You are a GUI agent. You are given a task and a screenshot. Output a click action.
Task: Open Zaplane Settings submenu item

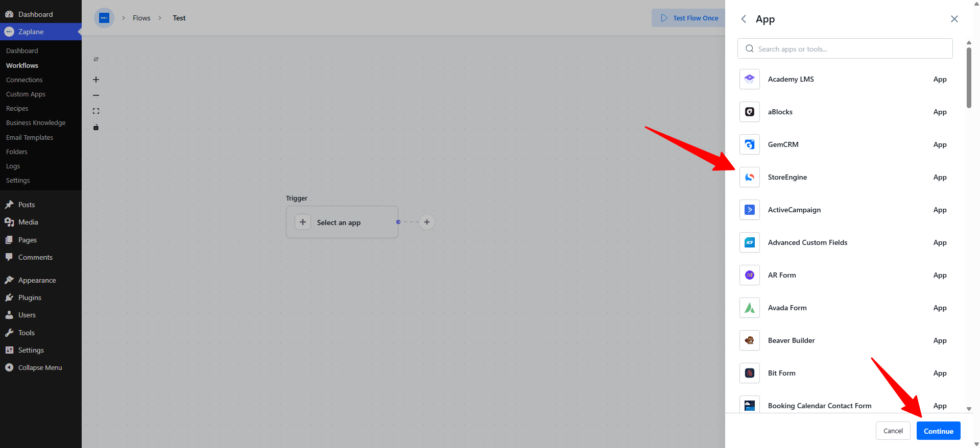18,180
